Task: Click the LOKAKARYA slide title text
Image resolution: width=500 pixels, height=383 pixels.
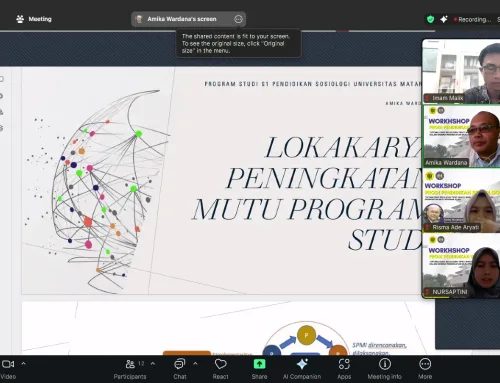Action: pyautogui.click(x=343, y=147)
